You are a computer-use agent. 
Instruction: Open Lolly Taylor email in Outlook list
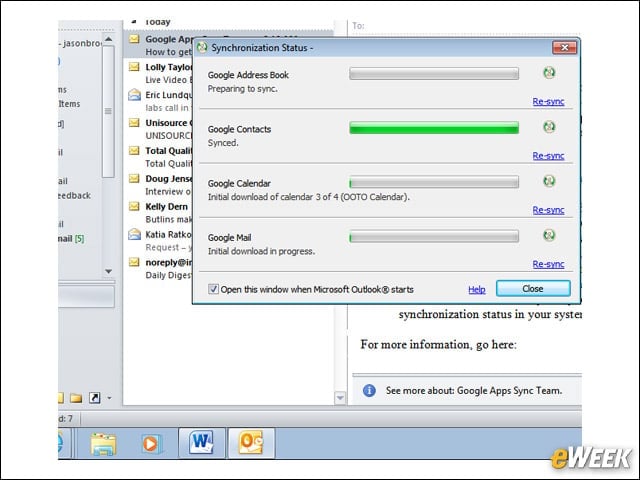pos(159,73)
